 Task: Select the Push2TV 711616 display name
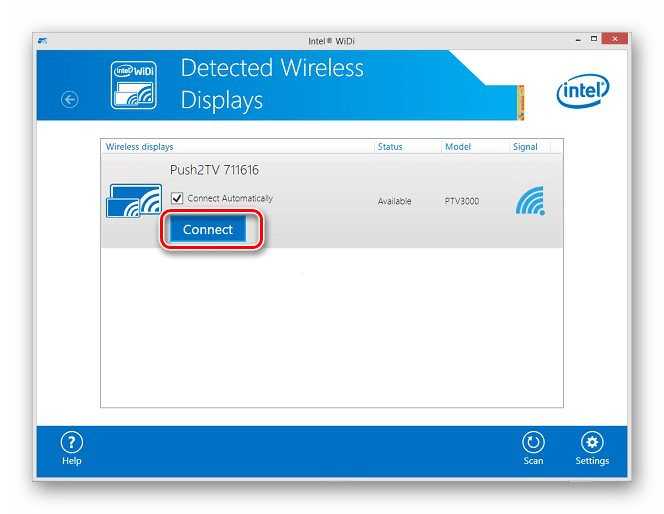[x=214, y=170]
